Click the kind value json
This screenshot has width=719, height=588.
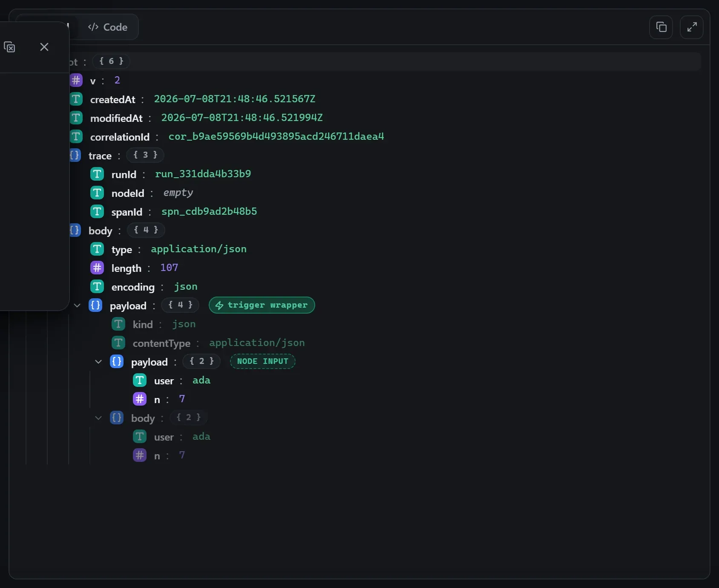[184, 324]
